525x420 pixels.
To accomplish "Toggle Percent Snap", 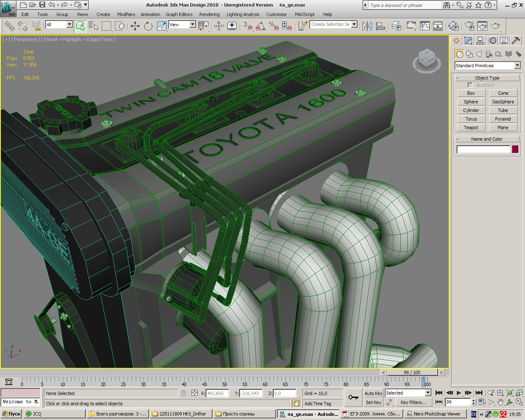I will 274,26.
